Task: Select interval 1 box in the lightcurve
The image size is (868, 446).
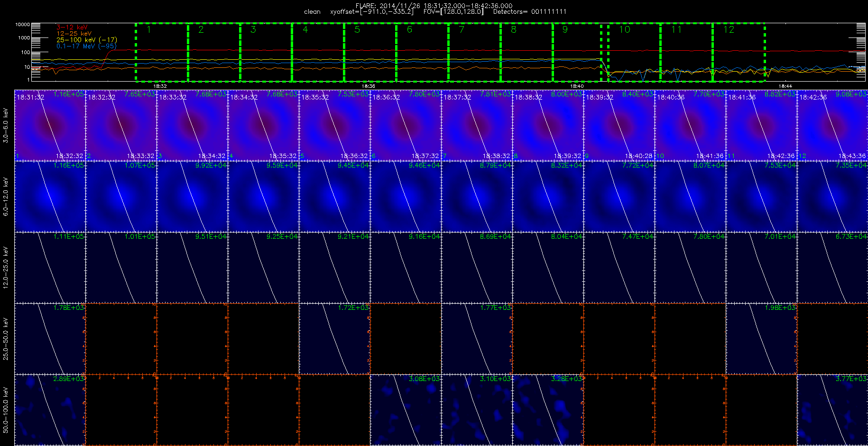Action: pyautogui.click(x=162, y=52)
